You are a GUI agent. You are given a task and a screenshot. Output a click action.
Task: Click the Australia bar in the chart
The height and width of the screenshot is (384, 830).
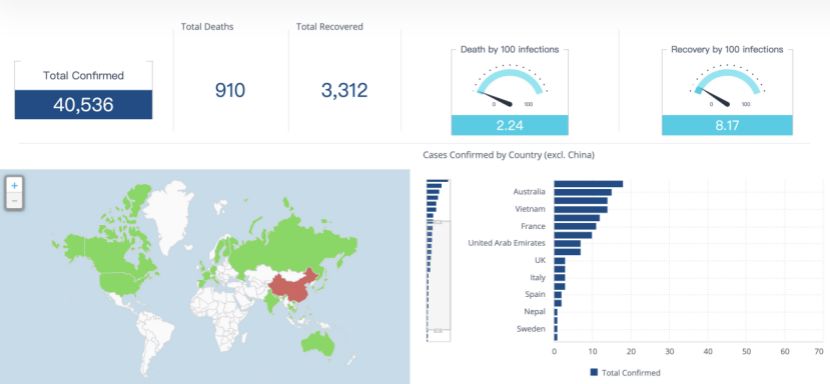[583, 192]
